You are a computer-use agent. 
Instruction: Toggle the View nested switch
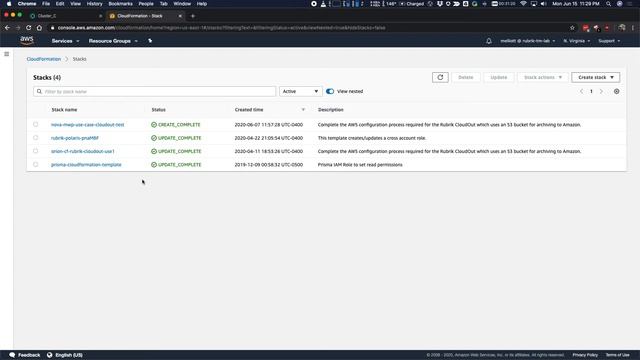coord(330,91)
